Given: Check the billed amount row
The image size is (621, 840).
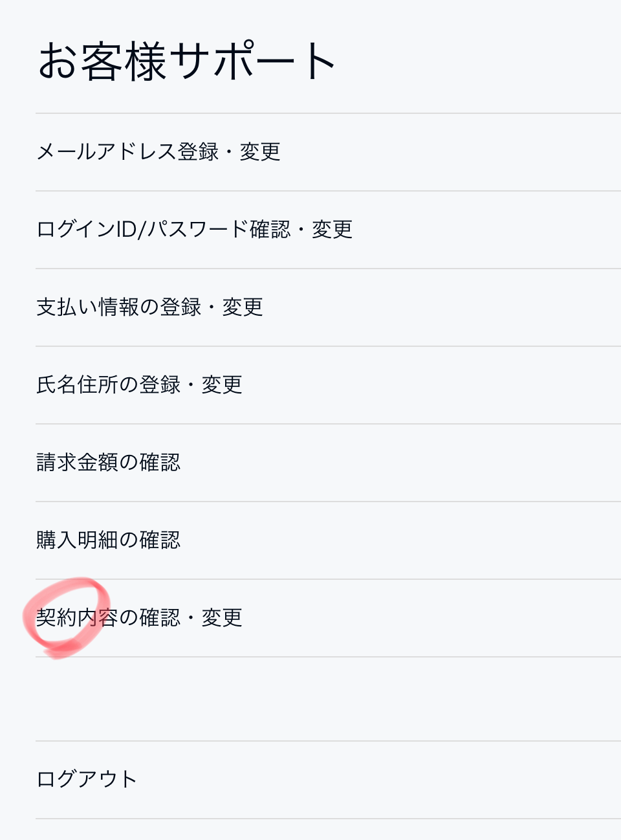Looking at the screenshot, I should [328, 463].
